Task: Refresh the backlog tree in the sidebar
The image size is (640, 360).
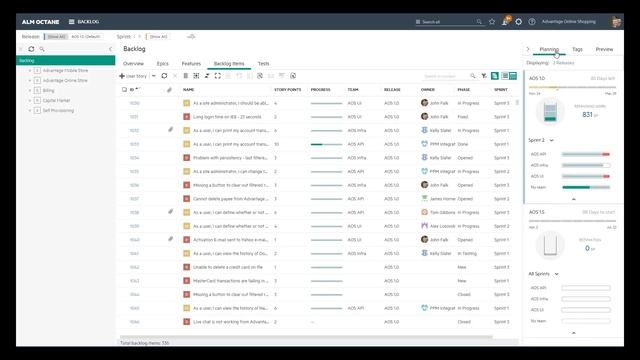Action: pos(31,49)
